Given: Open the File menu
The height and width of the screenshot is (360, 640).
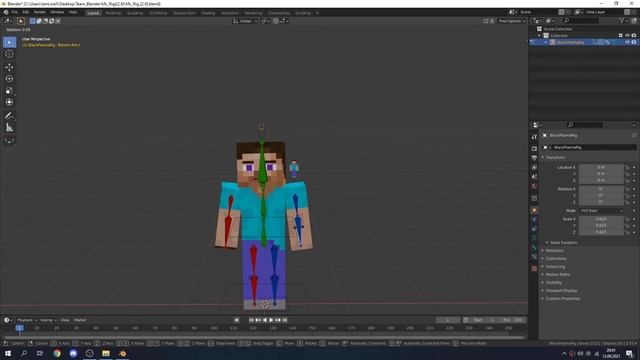Looking at the screenshot, I should click(x=15, y=12).
